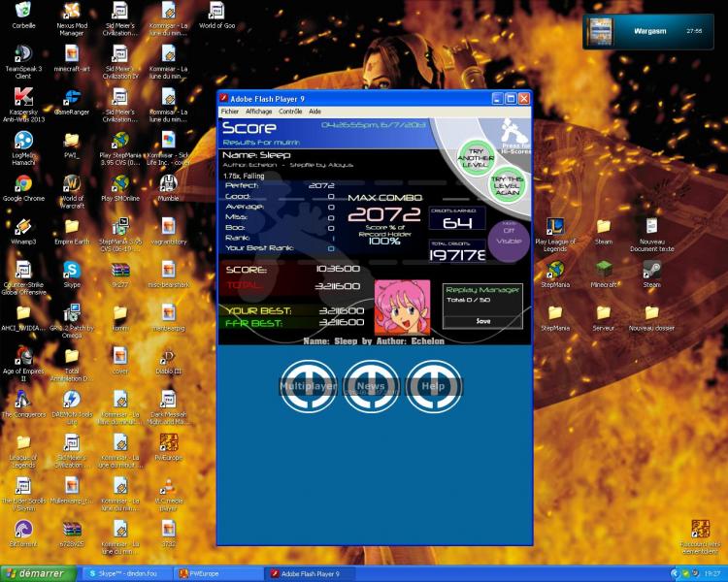Click Save in Replay Manager
The width and height of the screenshot is (728, 582).
click(x=482, y=320)
